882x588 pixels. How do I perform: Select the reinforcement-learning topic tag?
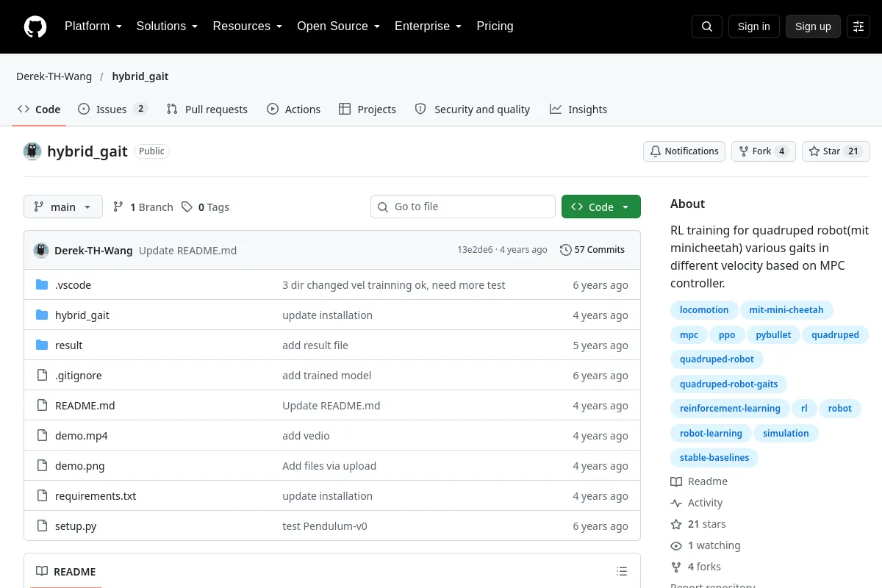[x=730, y=409]
